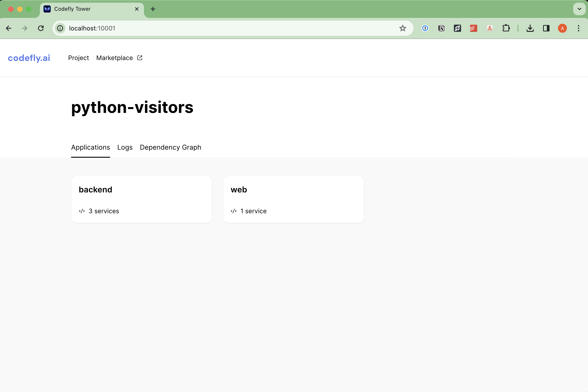Click the code icon on web card

[234, 211]
